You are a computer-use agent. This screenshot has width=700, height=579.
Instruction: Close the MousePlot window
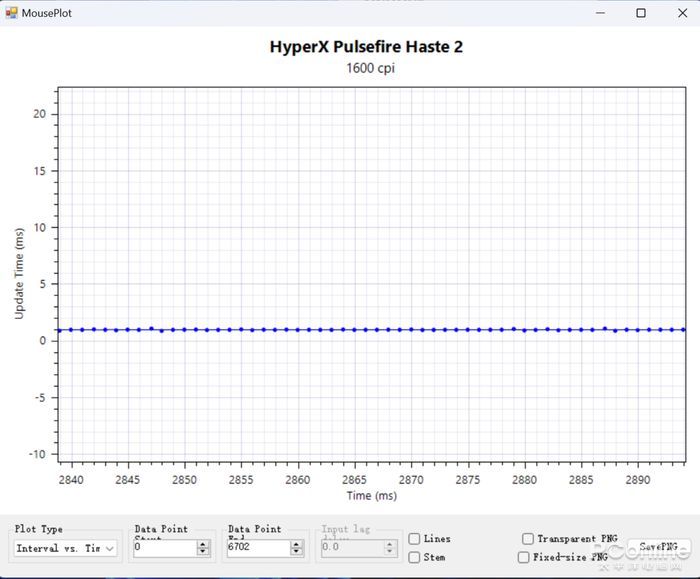[x=683, y=13]
